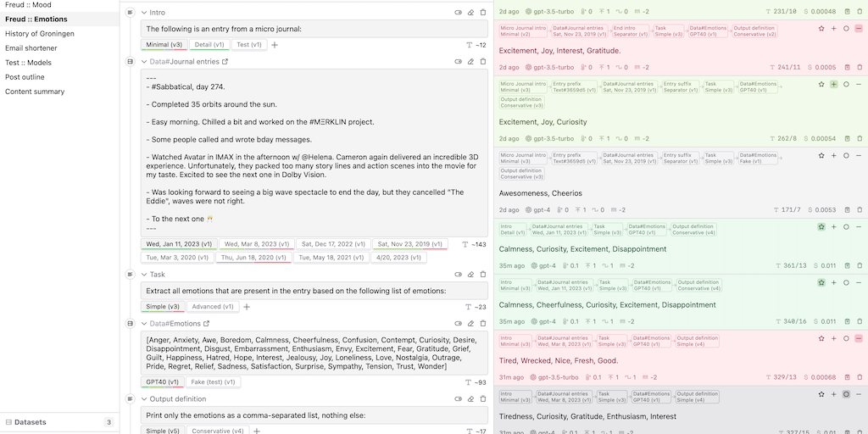Open the Content summary project

tap(59, 92)
